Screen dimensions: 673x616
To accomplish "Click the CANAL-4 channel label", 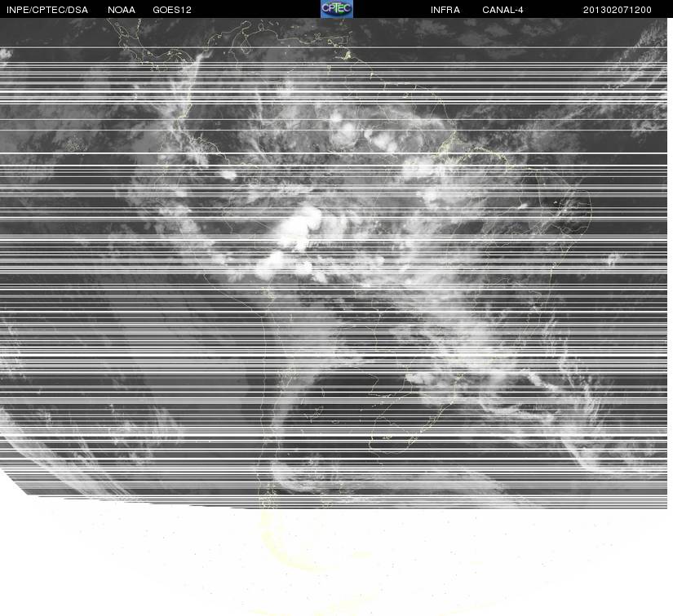I will [x=503, y=10].
